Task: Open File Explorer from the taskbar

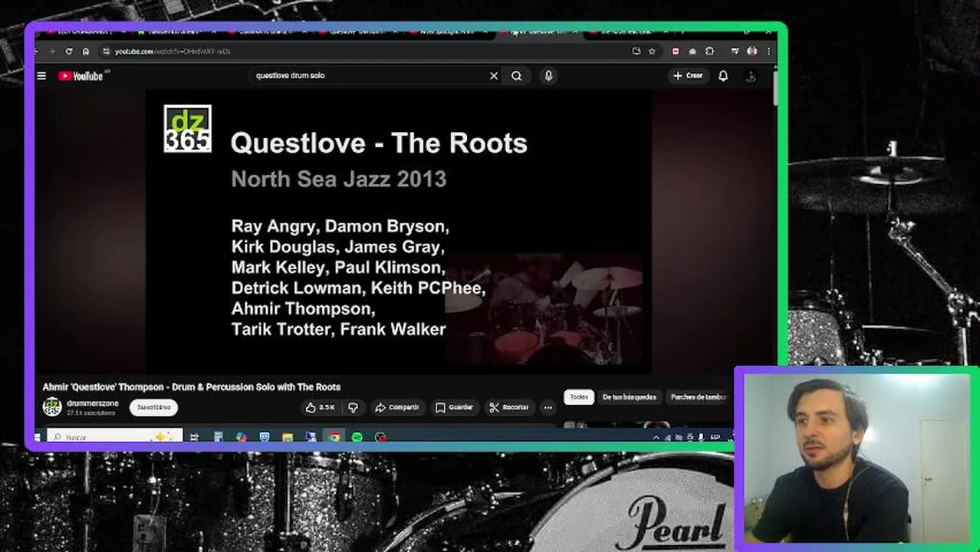Action: pyautogui.click(x=288, y=437)
